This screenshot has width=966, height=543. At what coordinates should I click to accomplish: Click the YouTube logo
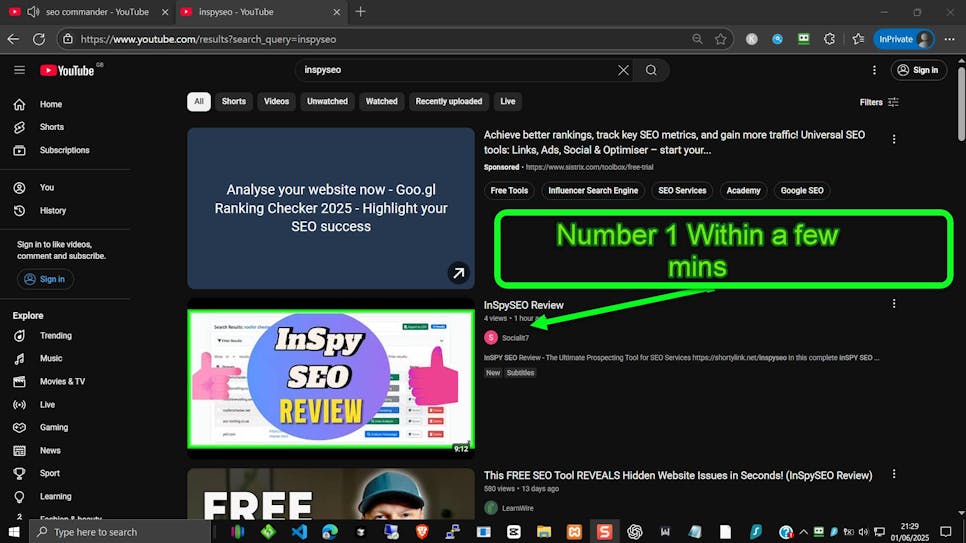coord(68,70)
